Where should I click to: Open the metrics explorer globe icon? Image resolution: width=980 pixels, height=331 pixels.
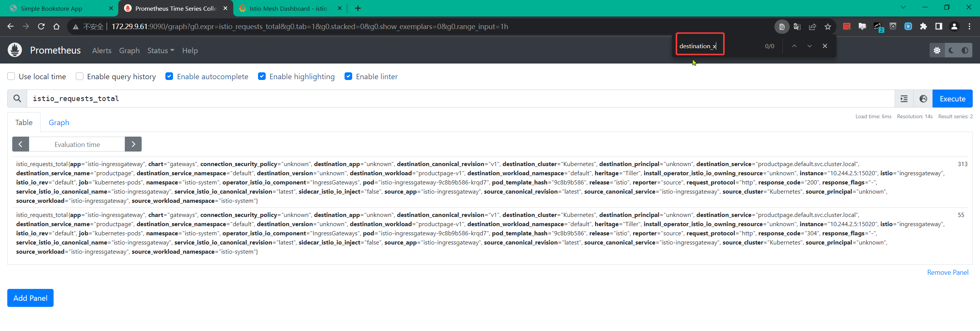923,99
